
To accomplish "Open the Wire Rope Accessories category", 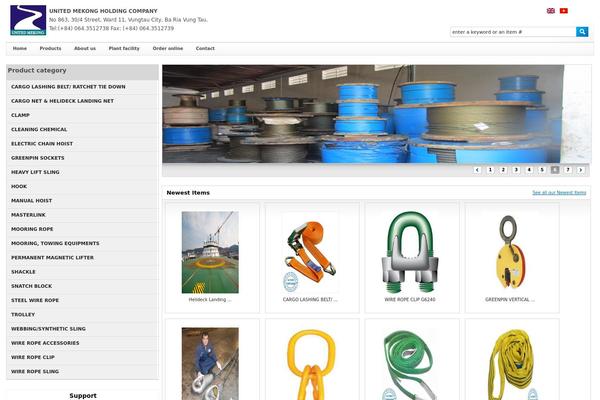I will [x=82, y=343].
